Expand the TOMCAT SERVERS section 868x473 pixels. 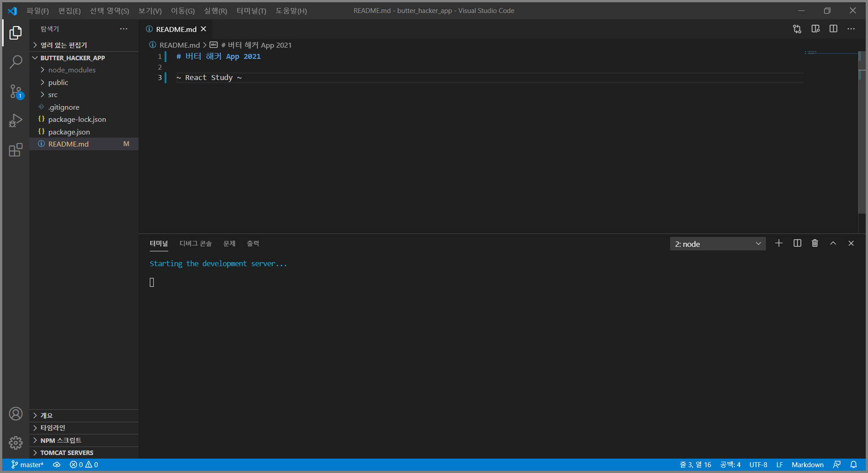pos(84,452)
